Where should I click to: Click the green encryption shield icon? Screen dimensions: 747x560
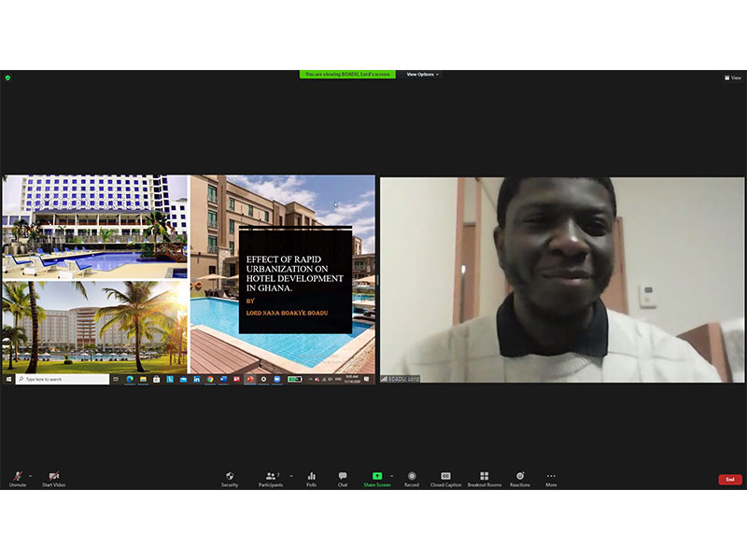(7, 77)
